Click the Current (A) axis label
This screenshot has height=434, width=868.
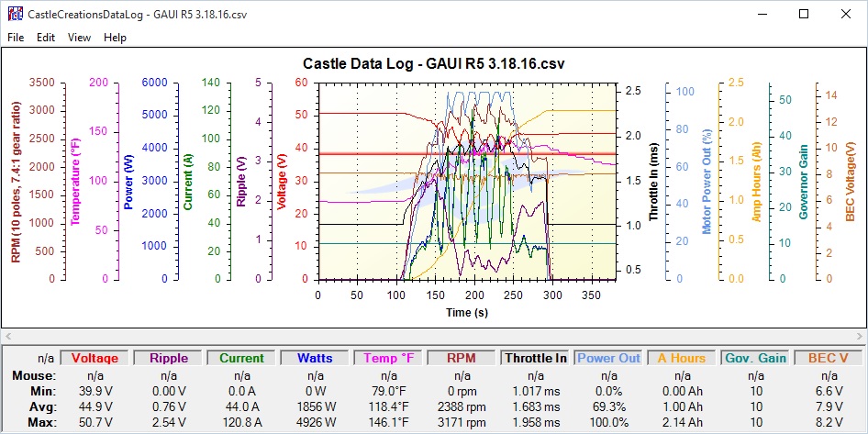point(188,182)
